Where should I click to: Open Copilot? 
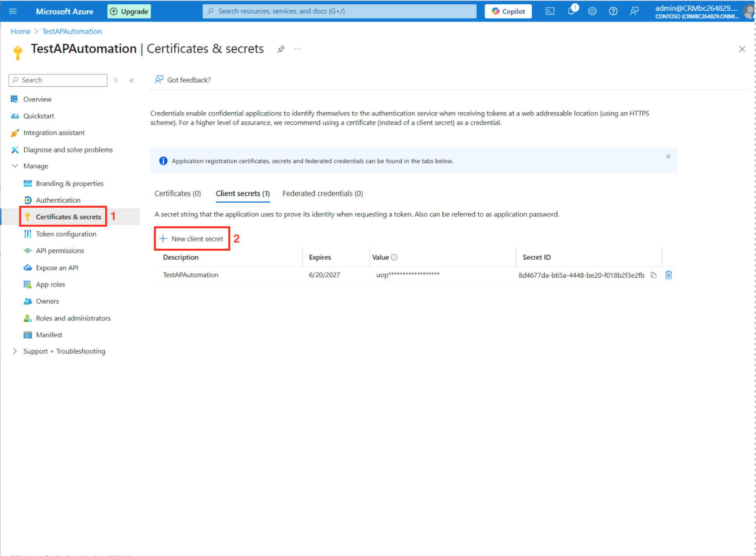pyautogui.click(x=508, y=11)
